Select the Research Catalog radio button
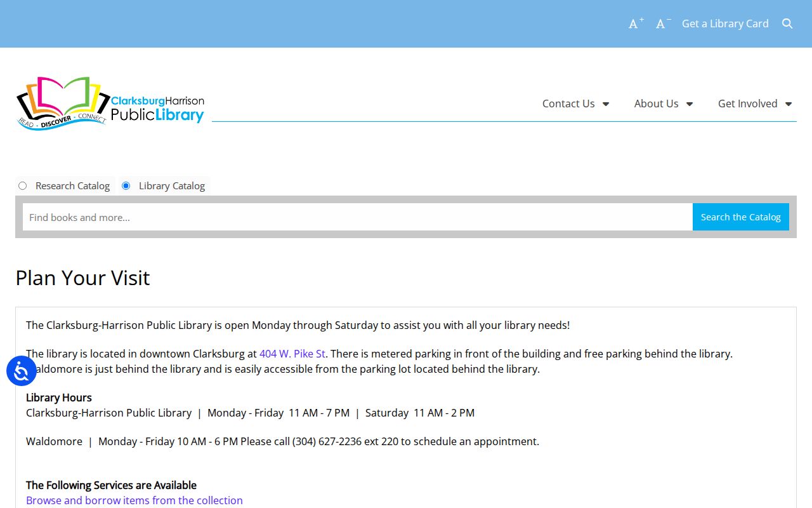 point(23,186)
